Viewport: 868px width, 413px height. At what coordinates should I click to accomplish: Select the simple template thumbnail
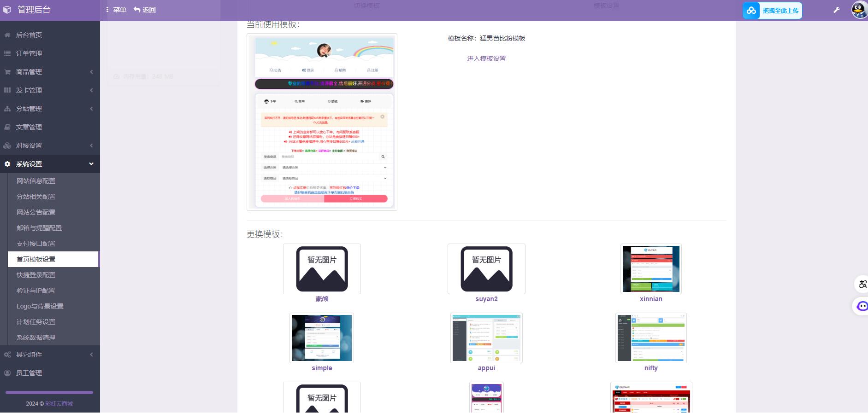click(322, 338)
